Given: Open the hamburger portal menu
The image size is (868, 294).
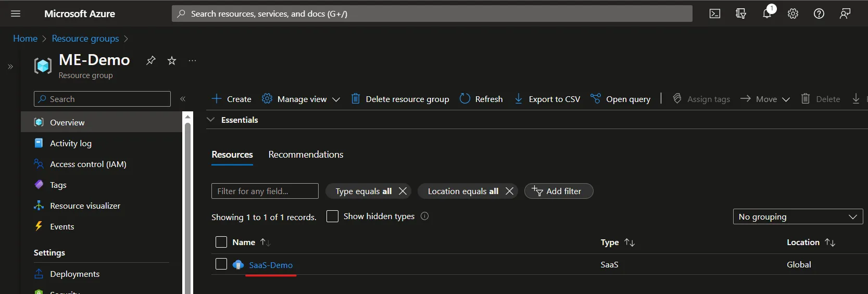Looking at the screenshot, I should (16, 14).
